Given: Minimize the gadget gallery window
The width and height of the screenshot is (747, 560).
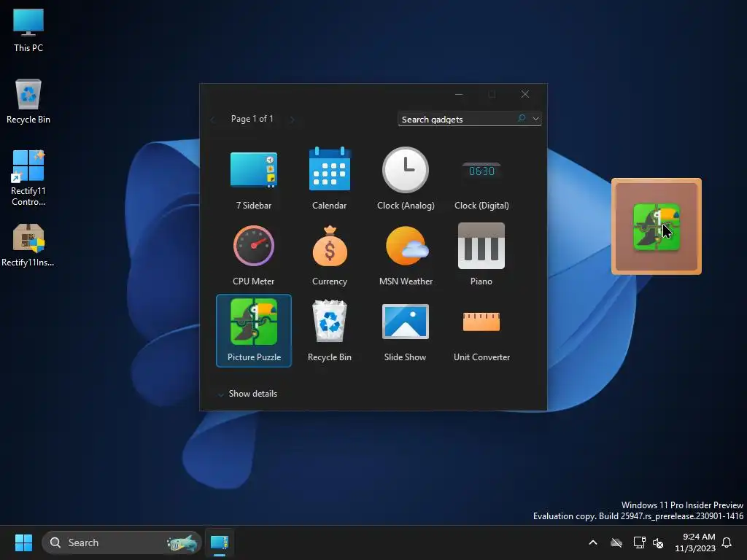Looking at the screenshot, I should [459, 94].
